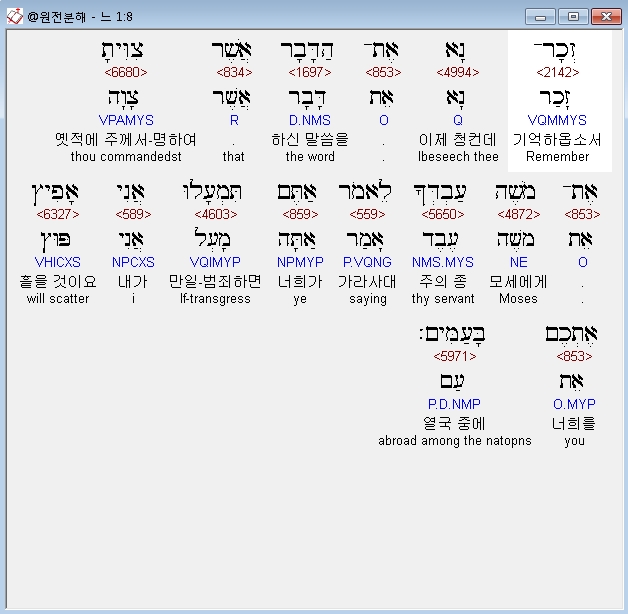This screenshot has height=614, width=628.
Task: Click Strong's number <1697>
Action: [310, 72]
